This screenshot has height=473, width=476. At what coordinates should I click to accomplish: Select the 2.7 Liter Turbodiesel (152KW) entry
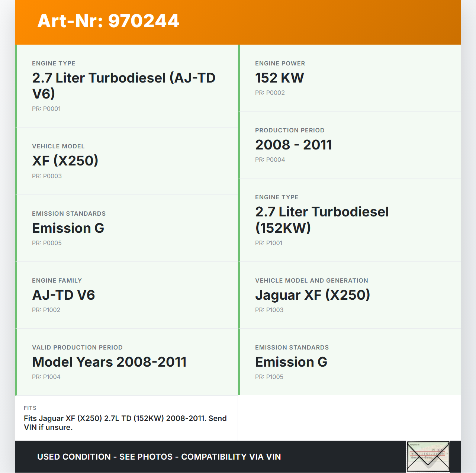point(350,220)
